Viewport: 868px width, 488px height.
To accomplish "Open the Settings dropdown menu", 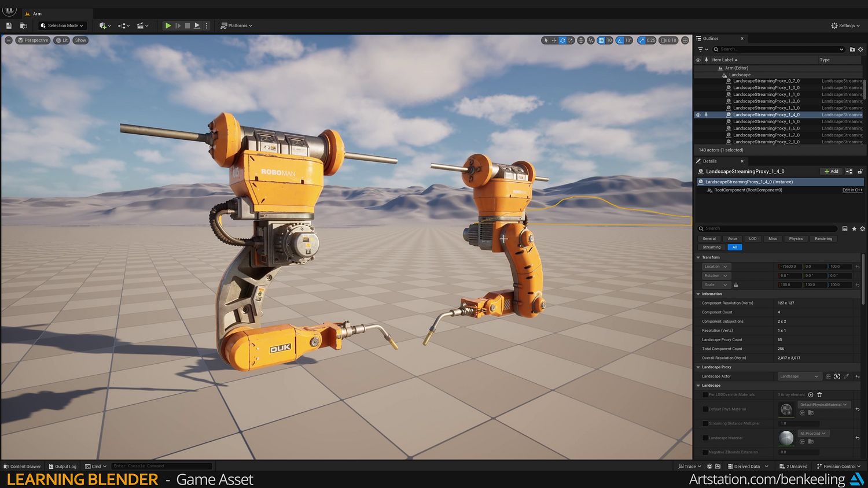I will pos(845,25).
